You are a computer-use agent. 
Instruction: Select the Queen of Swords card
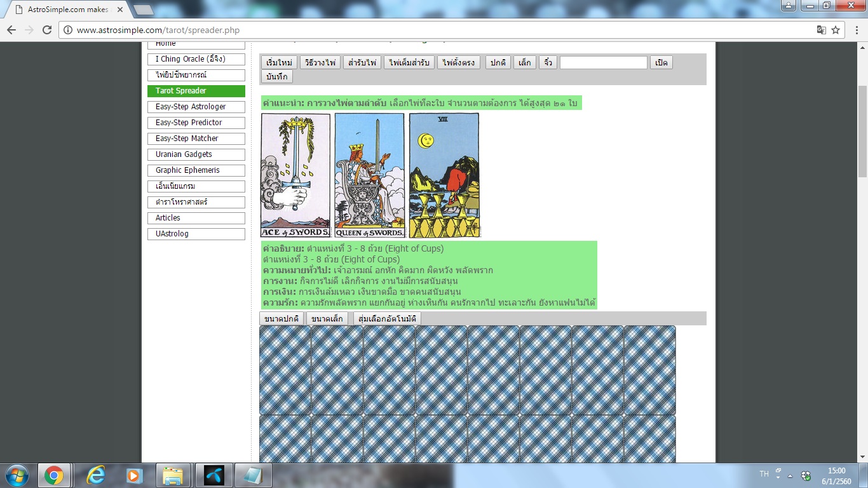point(369,175)
